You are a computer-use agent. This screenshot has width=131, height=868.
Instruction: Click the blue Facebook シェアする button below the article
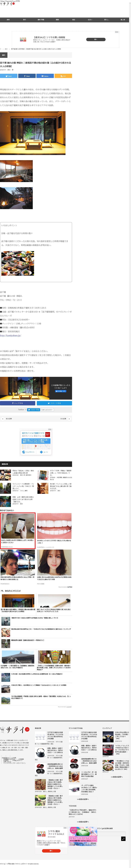17,403
